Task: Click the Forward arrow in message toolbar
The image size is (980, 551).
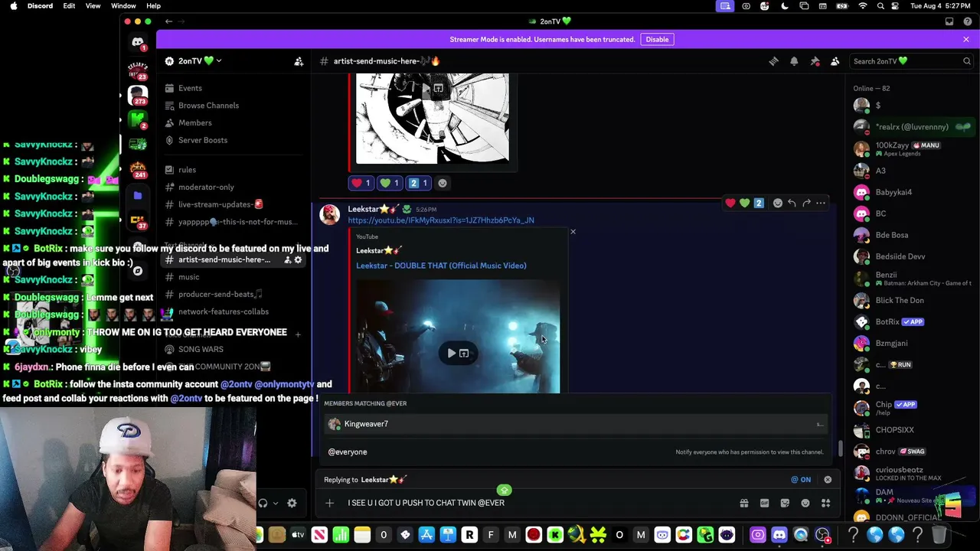Action: (806, 203)
